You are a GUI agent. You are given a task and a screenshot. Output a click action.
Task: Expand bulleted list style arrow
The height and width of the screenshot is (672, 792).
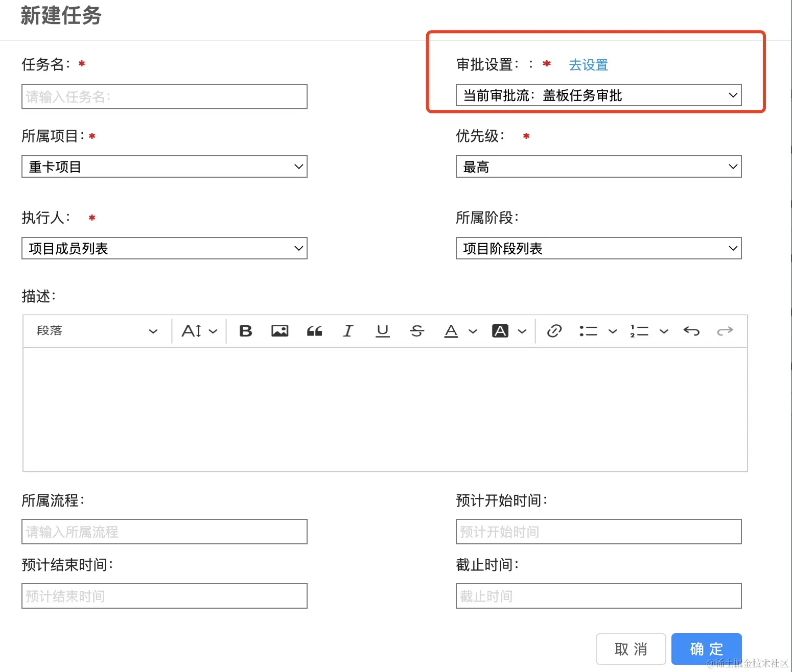613,331
